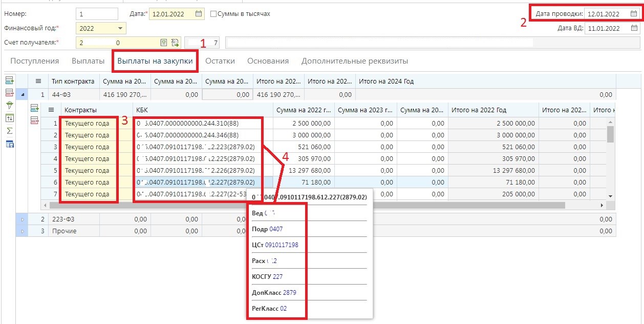
Task: Click Прочие contract type cell
Action: pos(74,231)
